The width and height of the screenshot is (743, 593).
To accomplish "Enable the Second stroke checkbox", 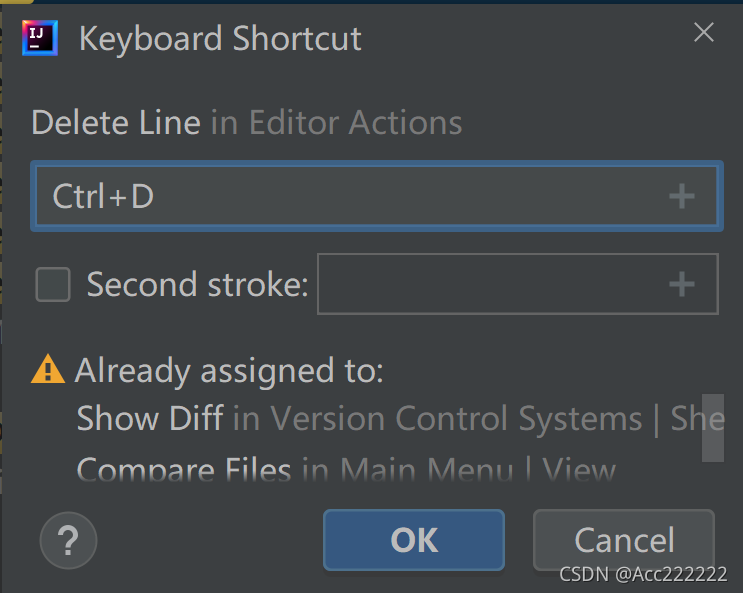I will point(53,284).
